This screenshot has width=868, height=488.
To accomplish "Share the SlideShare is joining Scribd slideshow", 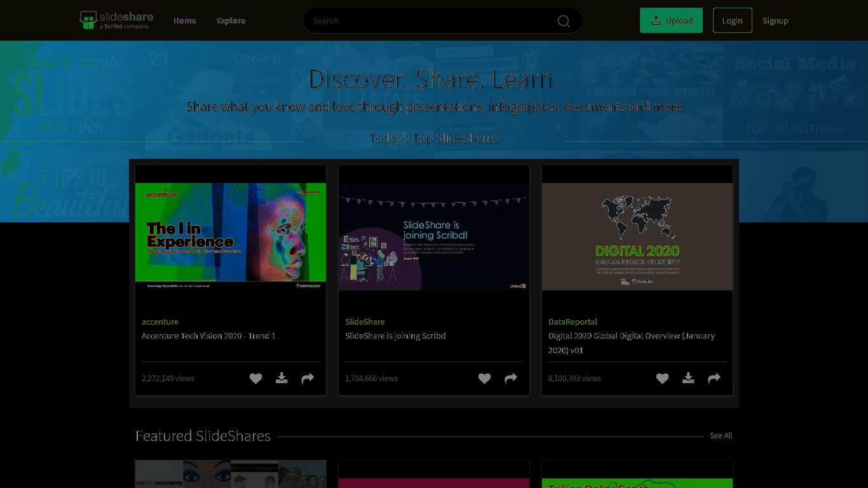I will point(511,378).
